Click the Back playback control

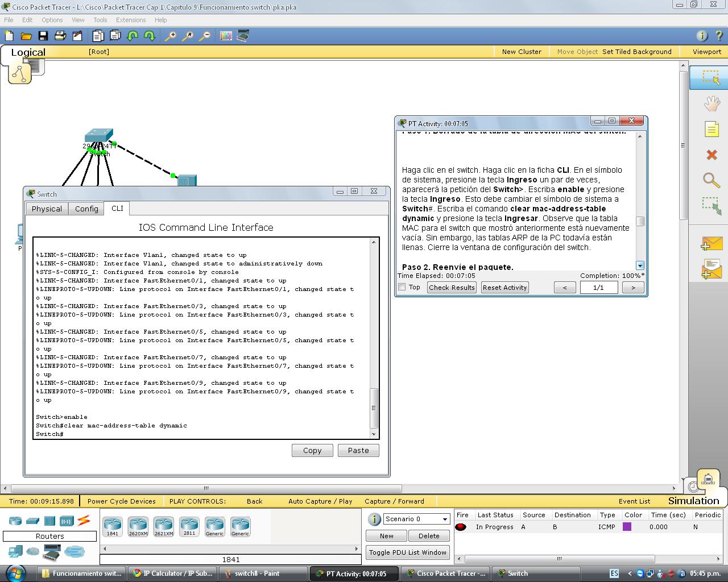(x=254, y=501)
